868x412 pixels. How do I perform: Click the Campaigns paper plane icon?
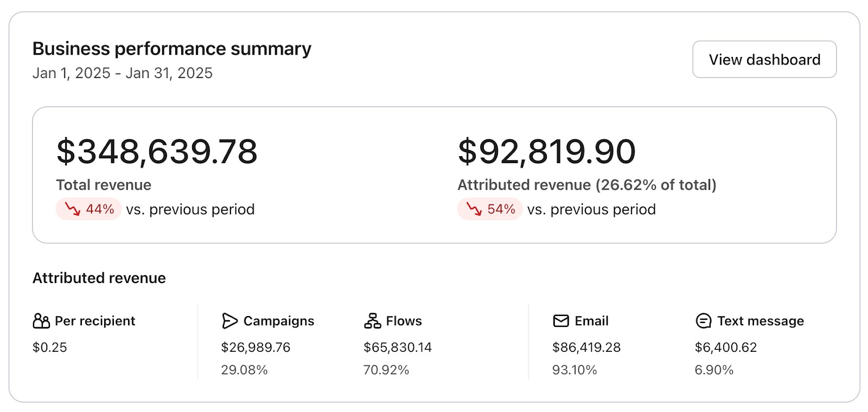(229, 321)
